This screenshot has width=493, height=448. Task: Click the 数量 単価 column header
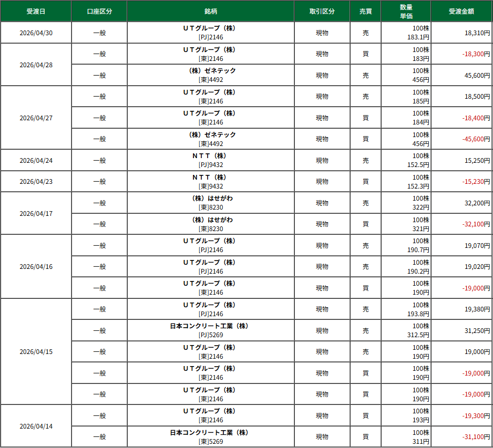(406, 12)
